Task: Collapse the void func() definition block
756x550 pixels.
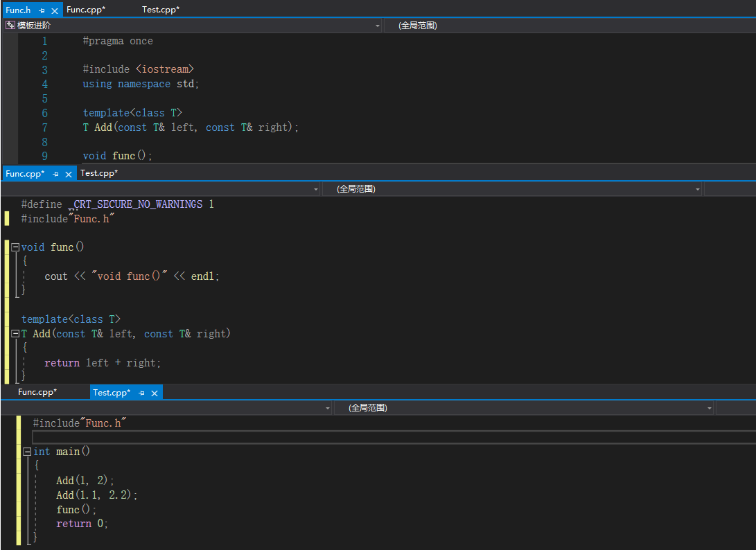Action: tap(15, 247)
